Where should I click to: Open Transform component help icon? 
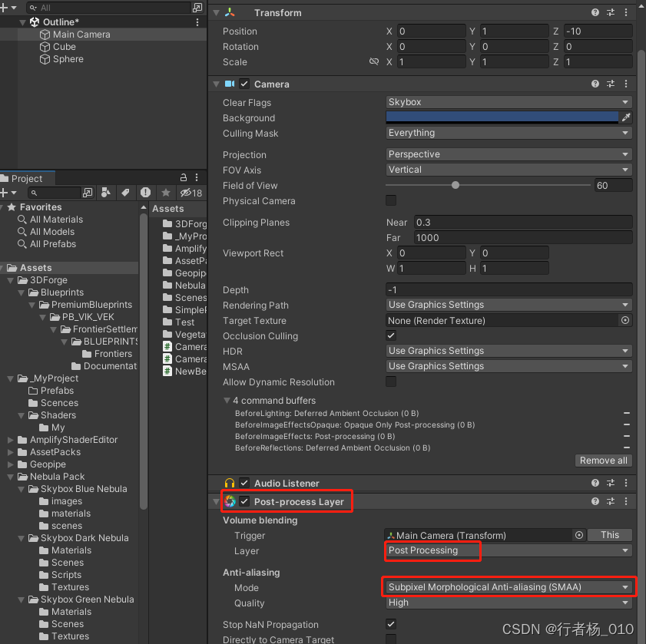595,12
